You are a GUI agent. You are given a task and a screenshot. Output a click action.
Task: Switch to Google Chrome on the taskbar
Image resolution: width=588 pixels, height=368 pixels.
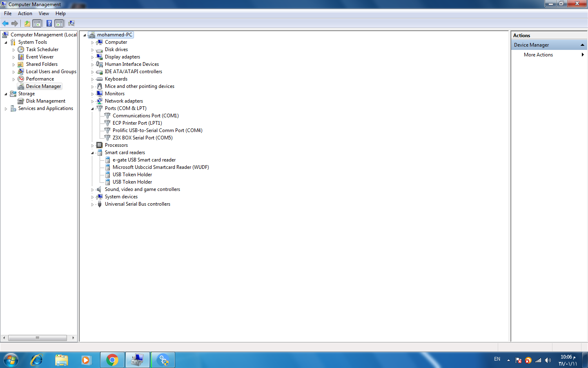coord(112,360)
